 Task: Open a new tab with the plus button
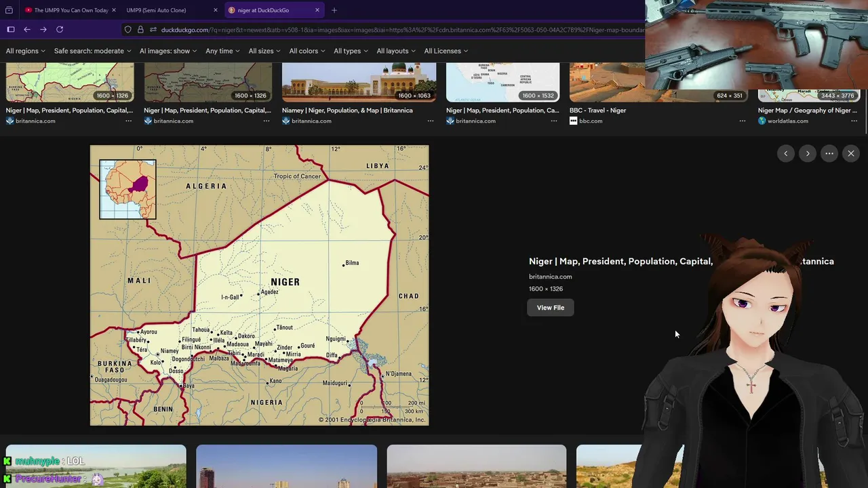(334, 10)
